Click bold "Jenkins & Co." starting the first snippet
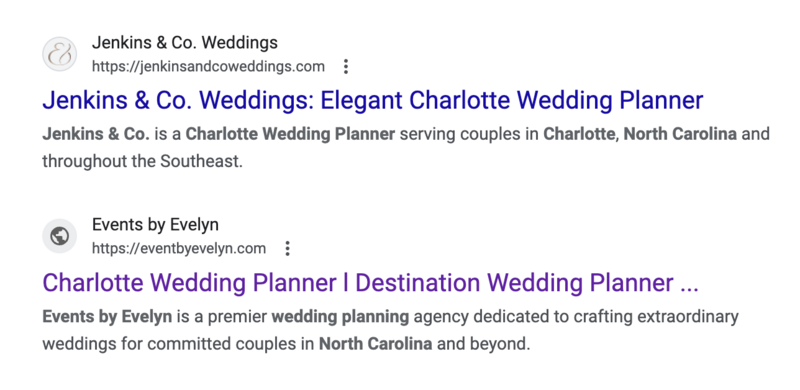The width and height of the screenshot is (800, 390). pos(96,134)
